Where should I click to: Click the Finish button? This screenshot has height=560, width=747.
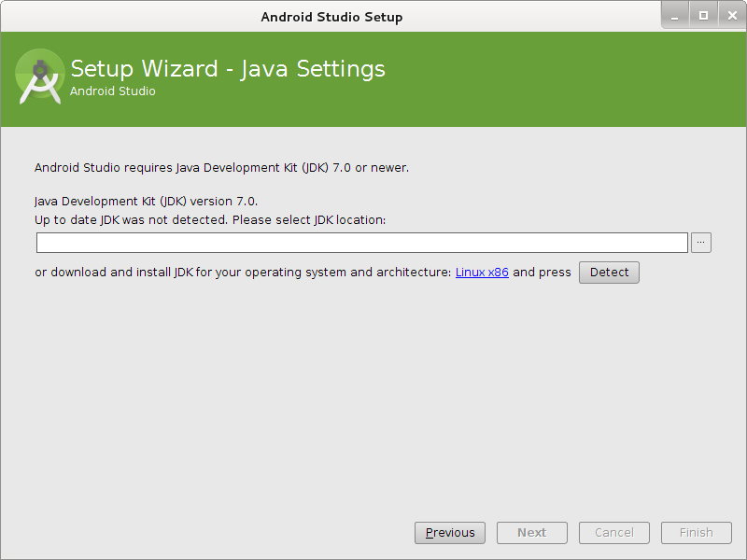(x=696, y=532)
